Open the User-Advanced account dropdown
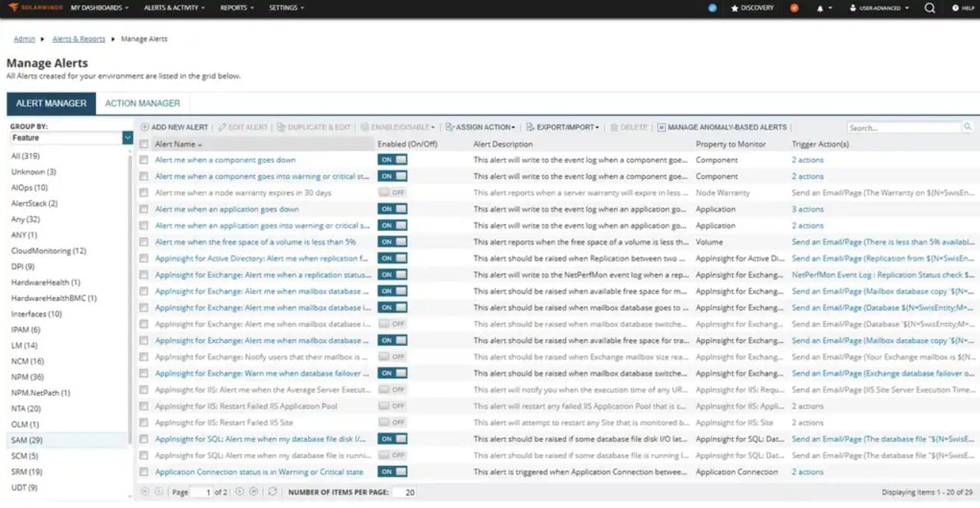This screenshot has height=508, width=980. (x=879, y=8)
